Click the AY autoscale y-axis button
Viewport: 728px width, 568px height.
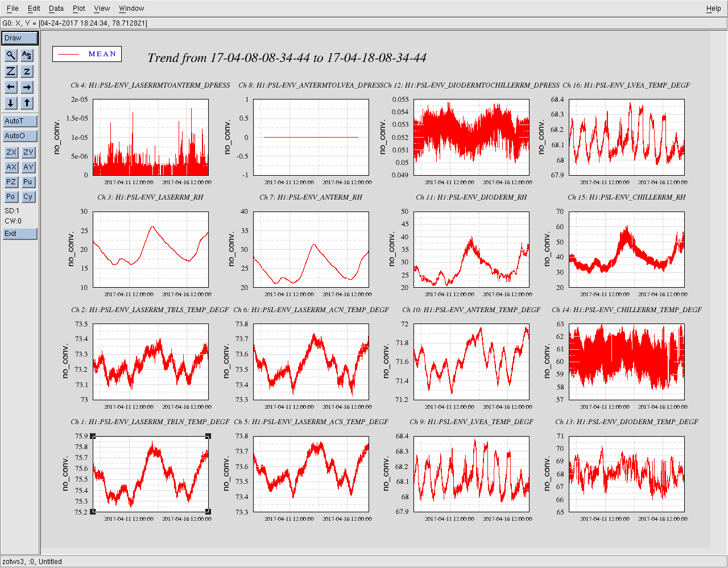pyautogui.click(x=28, y=167)
